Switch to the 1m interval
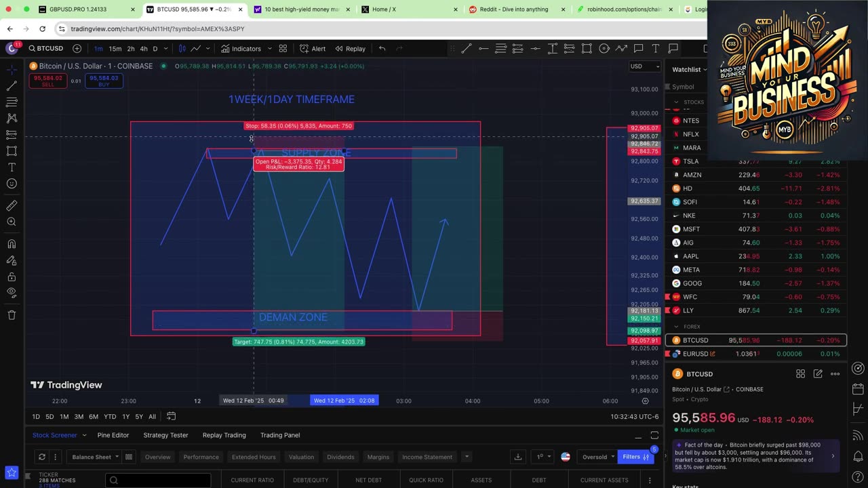The image size is (868, 488). pos(98,49)
